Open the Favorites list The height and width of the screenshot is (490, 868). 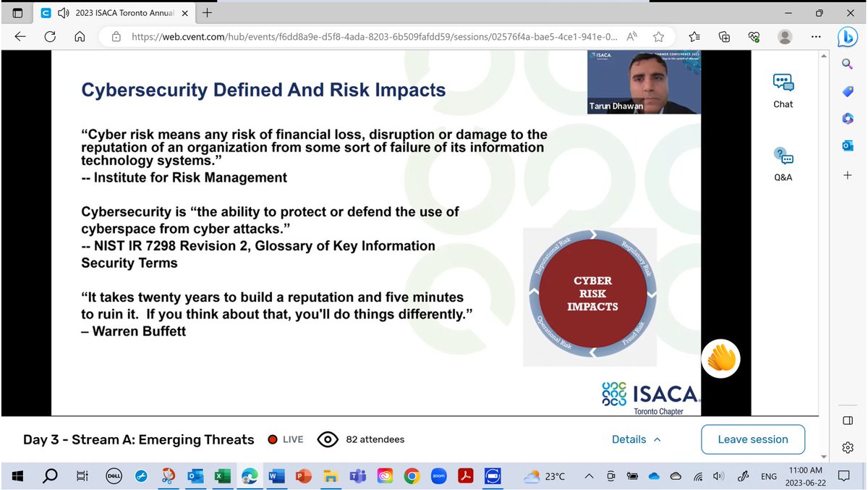pyautogui.click(x=694, y=36)
